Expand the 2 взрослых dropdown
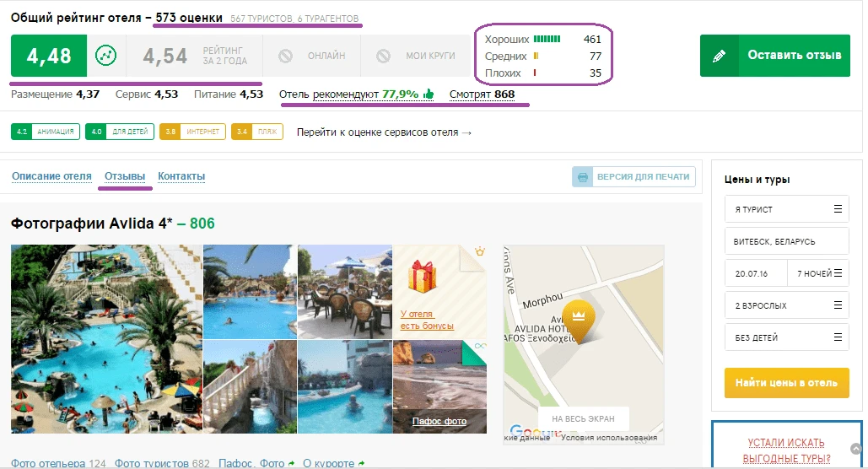The image size is (868, 469). [x=787, y=305]
